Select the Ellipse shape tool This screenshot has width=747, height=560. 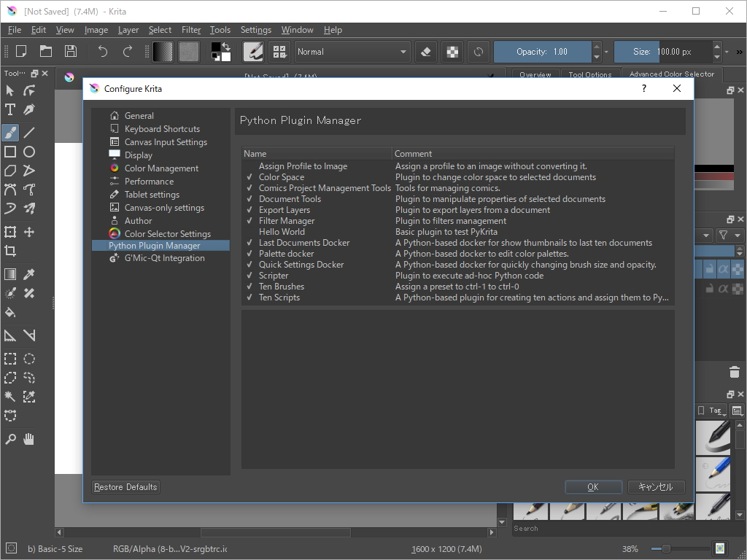pyautogui.click(x=29, y=152)
